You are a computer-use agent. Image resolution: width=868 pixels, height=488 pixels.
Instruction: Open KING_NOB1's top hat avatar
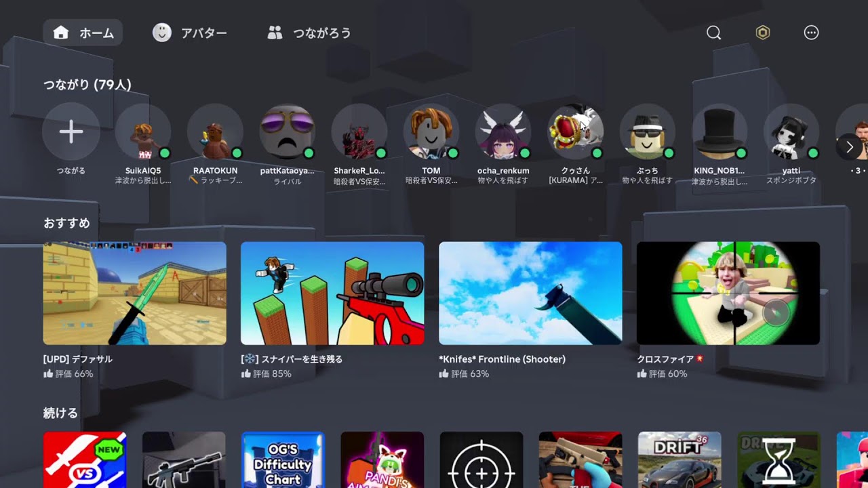pyautogui.click(x=719, y=131)
